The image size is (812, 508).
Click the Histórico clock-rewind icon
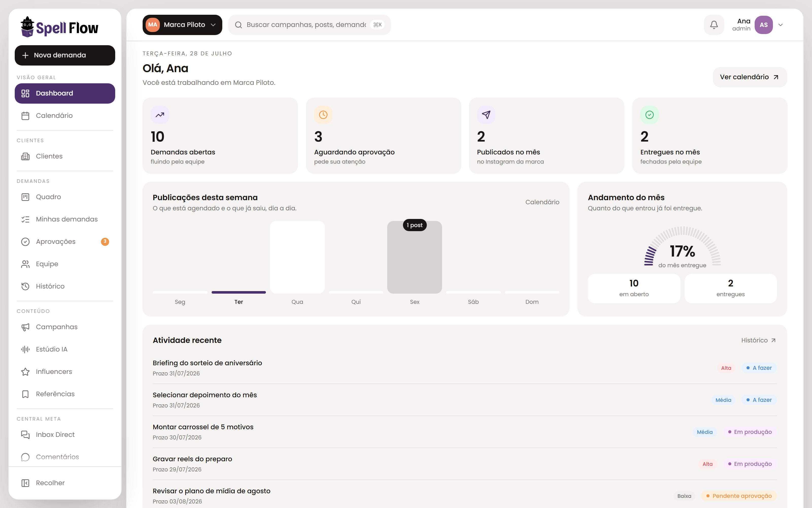pos(25,286)
